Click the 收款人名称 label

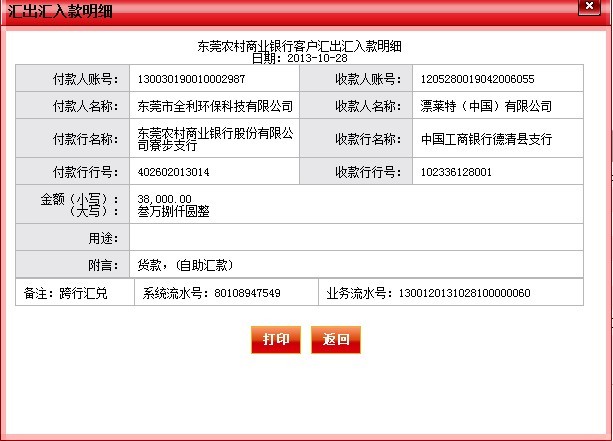click(x=368, y=106)
